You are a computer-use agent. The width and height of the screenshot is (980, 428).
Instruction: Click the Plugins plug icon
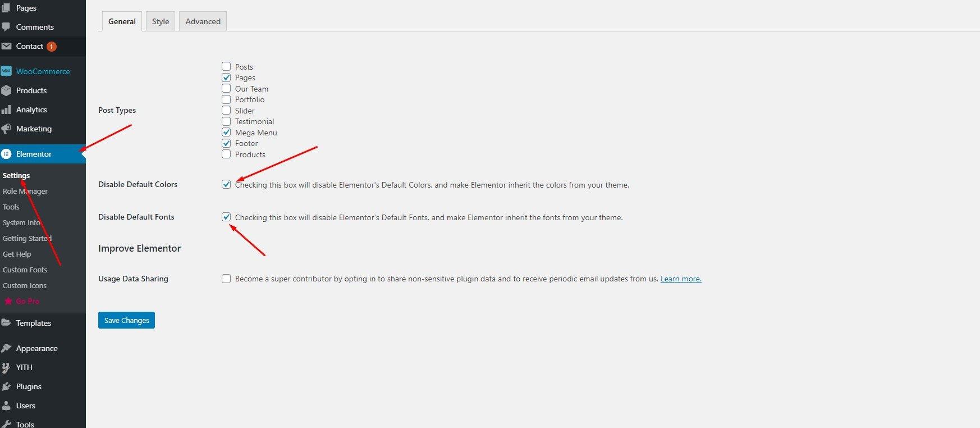tap(6, 386)
